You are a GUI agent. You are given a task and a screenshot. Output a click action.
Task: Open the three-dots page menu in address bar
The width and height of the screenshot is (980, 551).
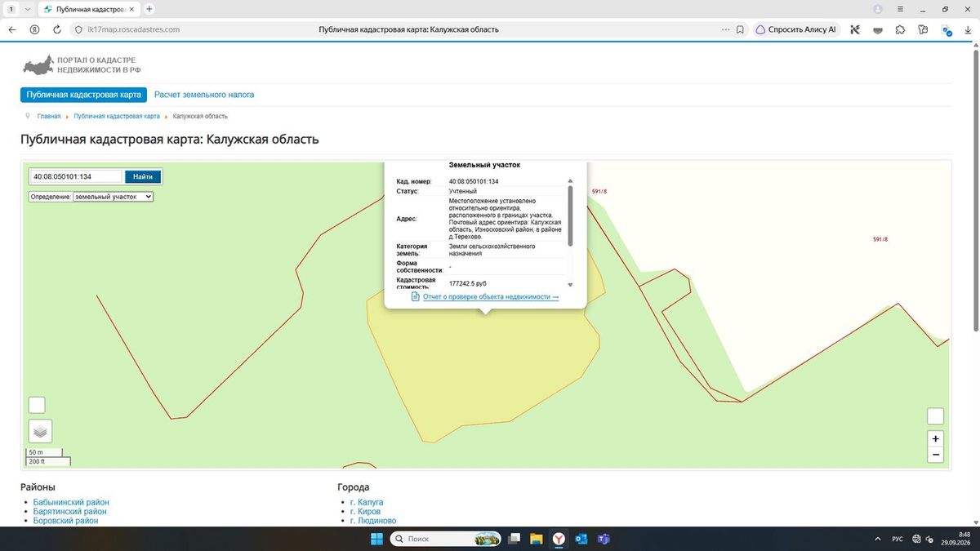pyautogui.click(x=725, y=29)
